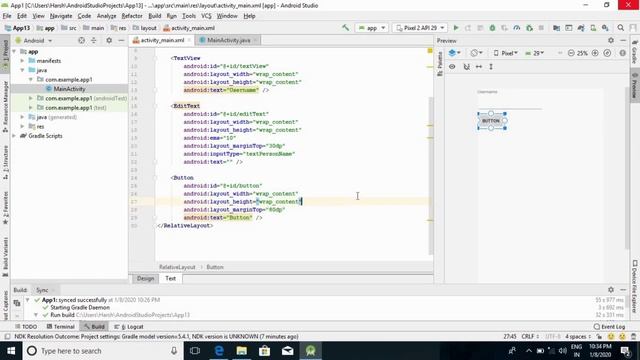Click the Make Project hammer icon
The width and height of the screenshot is (640, 360).
346,28
